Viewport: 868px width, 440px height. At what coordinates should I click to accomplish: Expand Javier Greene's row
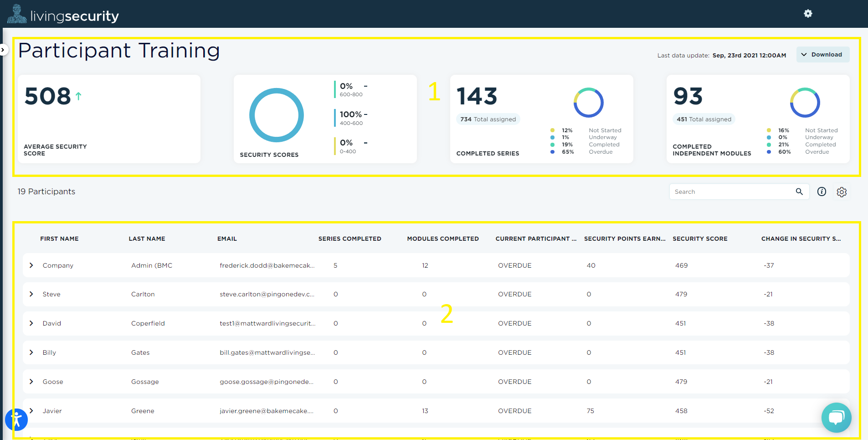pos(31,411)
